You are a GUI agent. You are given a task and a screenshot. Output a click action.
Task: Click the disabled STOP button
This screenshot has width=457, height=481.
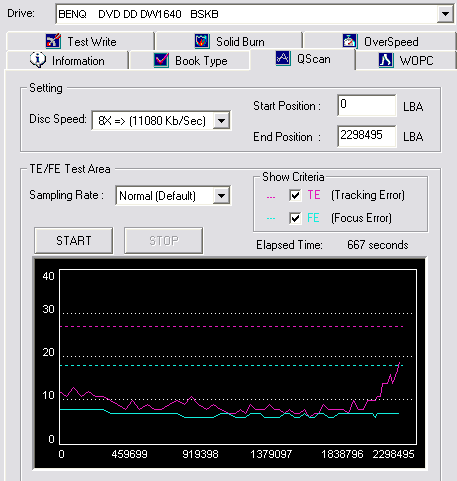(x=164, y=241)
